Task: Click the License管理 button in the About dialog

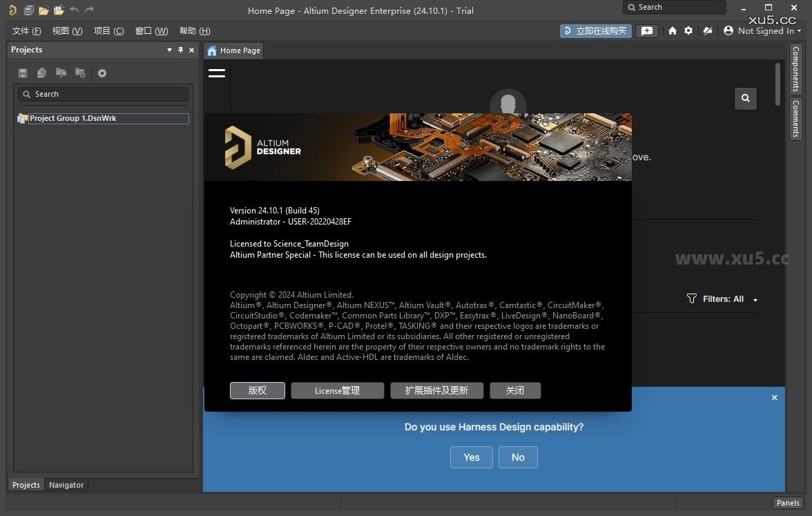Action: 337,390
